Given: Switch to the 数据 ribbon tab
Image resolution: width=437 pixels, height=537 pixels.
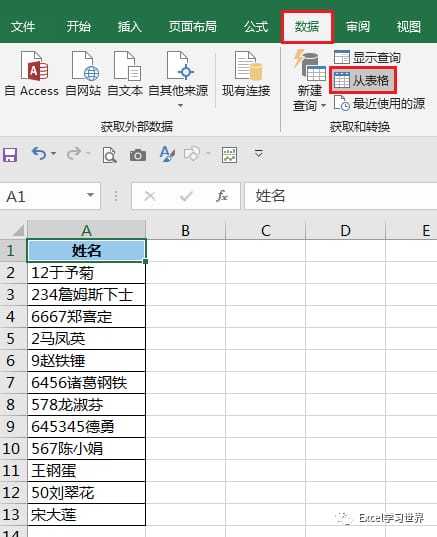Looking at the screenshot, I should [x=307, y=27].
